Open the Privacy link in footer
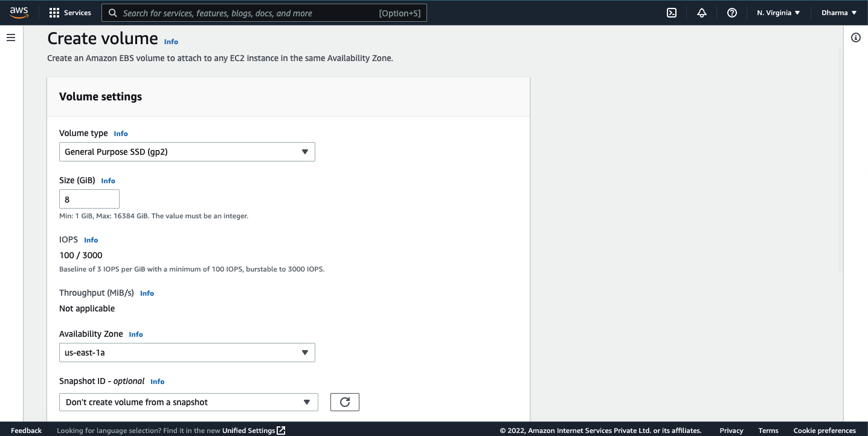The width and height of the screenshot is (868, 436). pyautogui.click(x=731, y=431)
